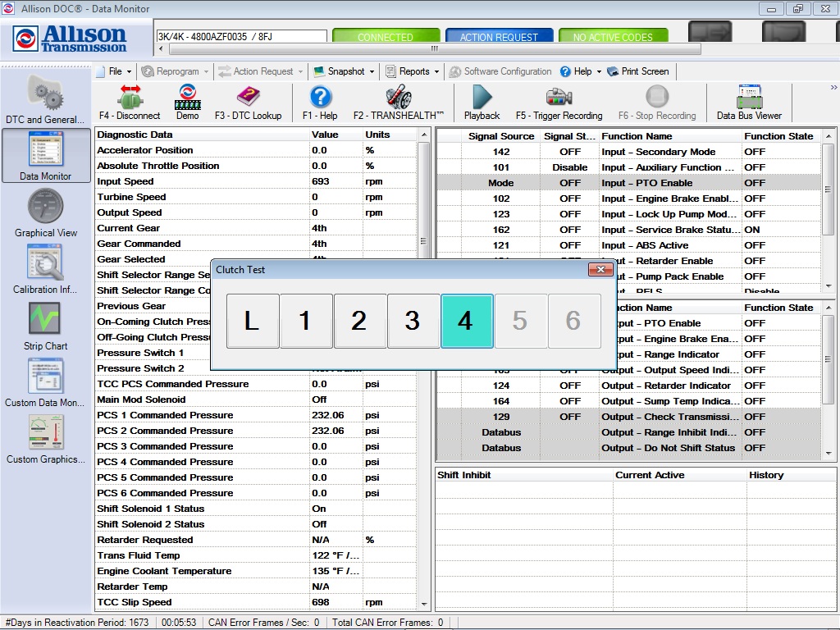
Task: Select gear L in Clutch Test
Action: (252, 322)
